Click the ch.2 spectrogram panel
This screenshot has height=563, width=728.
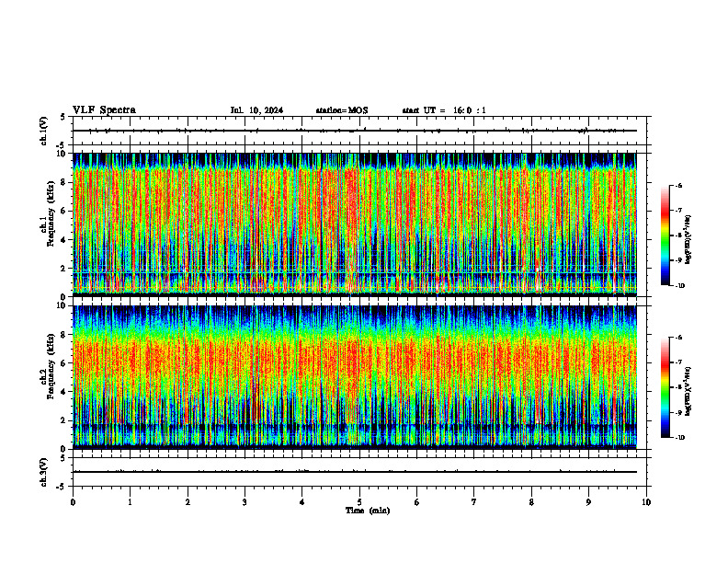tap(355, 377)
